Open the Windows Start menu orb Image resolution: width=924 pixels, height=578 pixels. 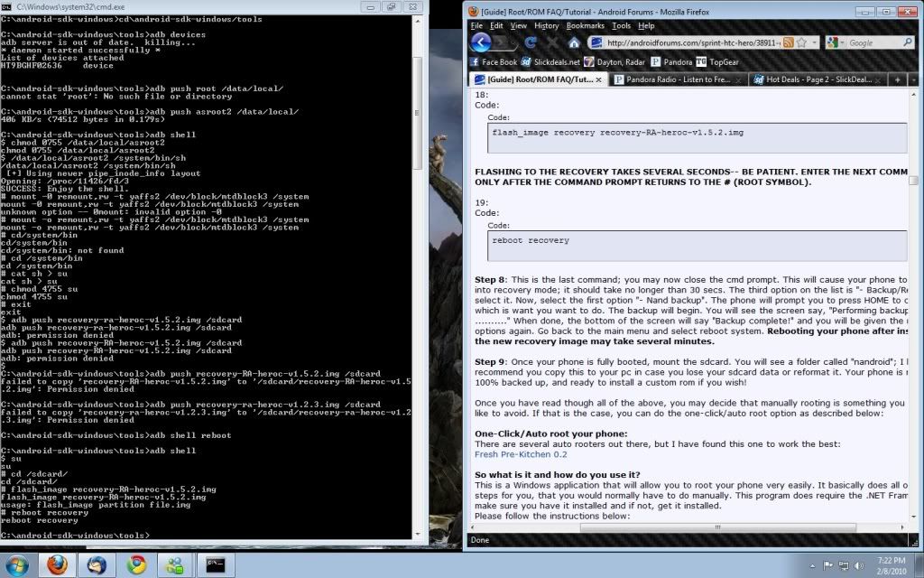[18, 564]
